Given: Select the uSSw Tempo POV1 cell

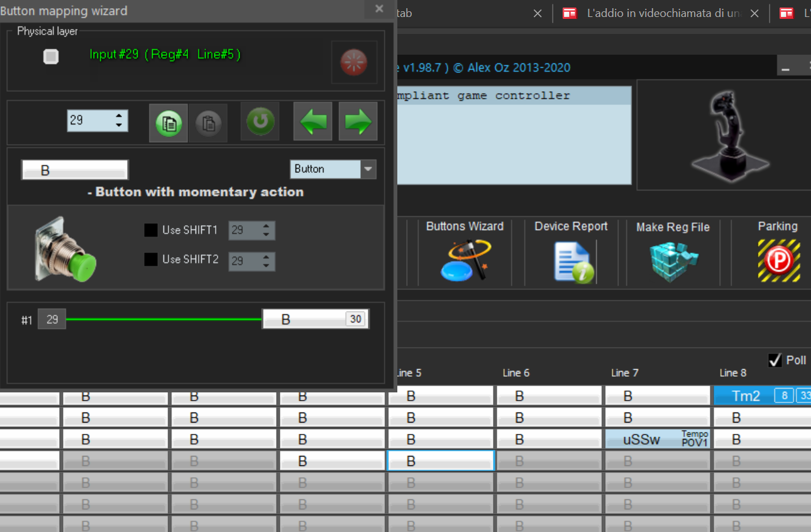Looking at the screenshot, I should [x=657, y=439].
